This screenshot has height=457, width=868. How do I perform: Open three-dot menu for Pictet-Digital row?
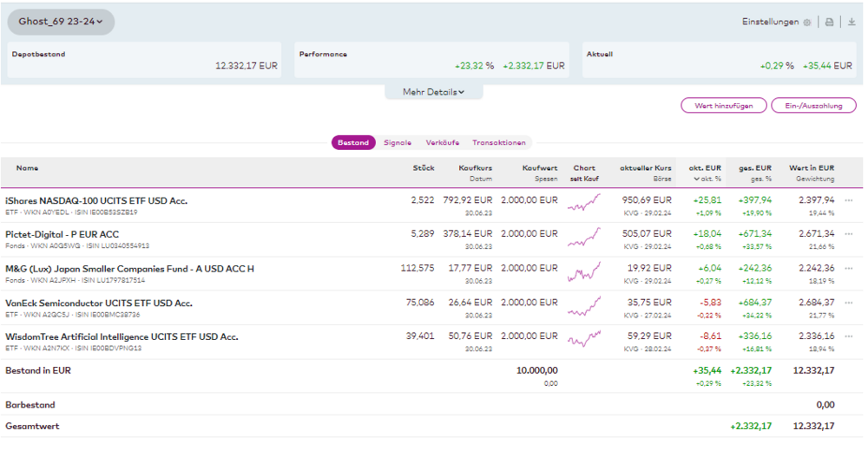pos(849,234)
